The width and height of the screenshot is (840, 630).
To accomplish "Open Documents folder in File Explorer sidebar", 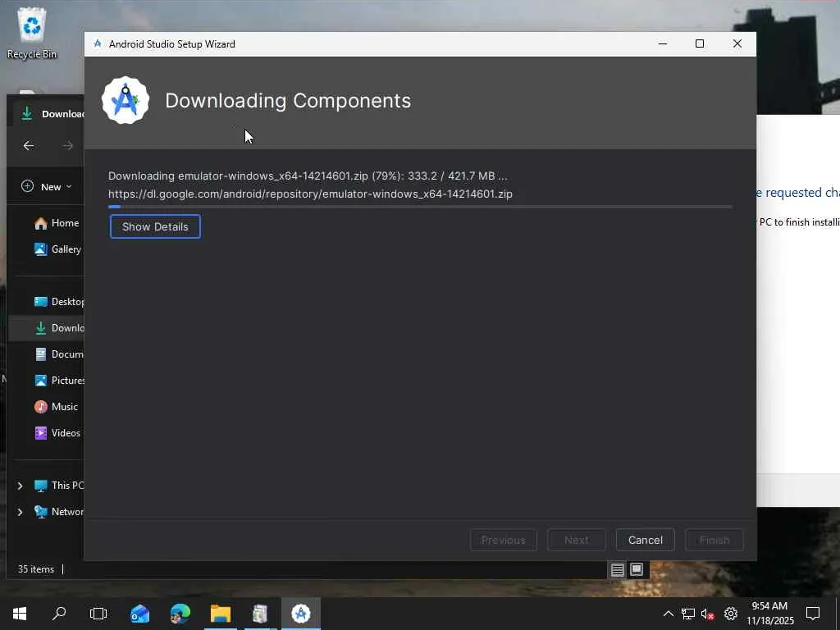I will tap(59, 354).
